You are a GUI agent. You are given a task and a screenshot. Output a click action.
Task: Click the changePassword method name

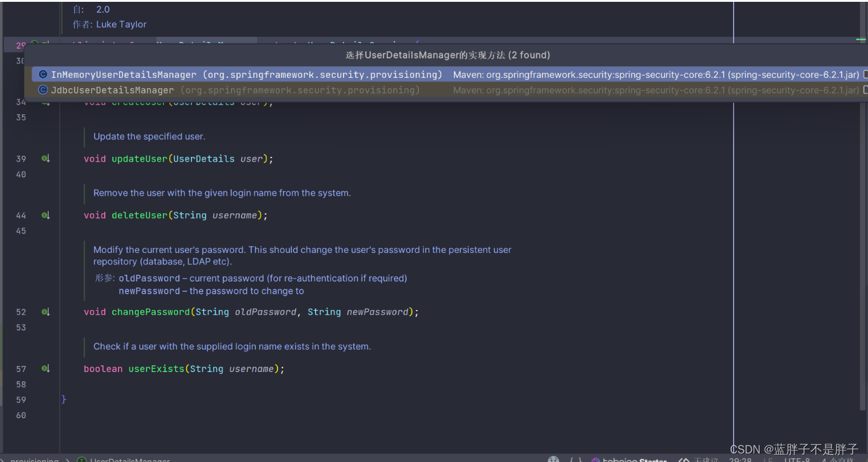point(151,312)
